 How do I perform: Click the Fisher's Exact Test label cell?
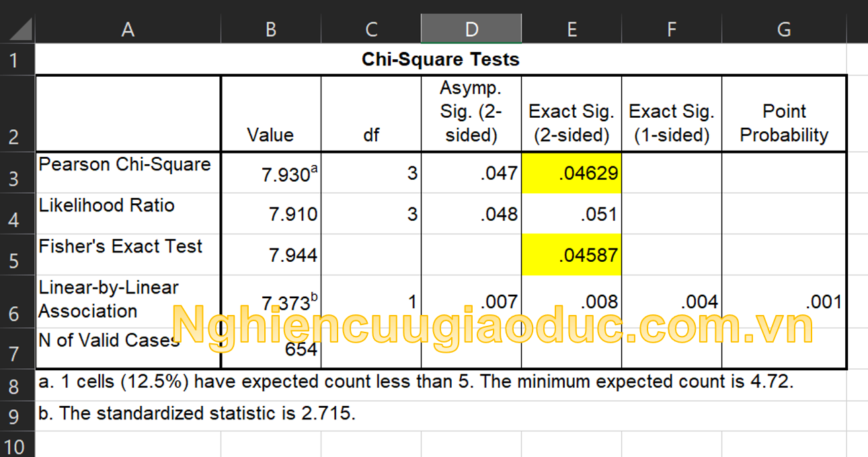pos(128,254)
